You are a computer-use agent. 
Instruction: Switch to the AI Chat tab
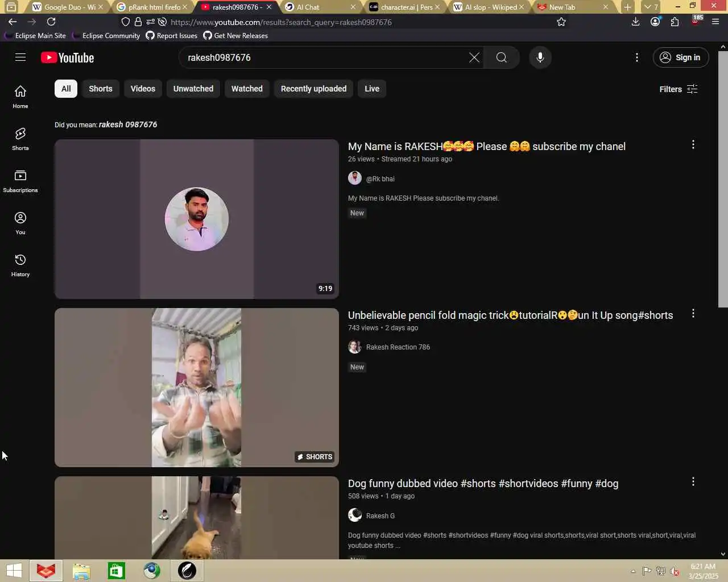click(x=320, y=7)
